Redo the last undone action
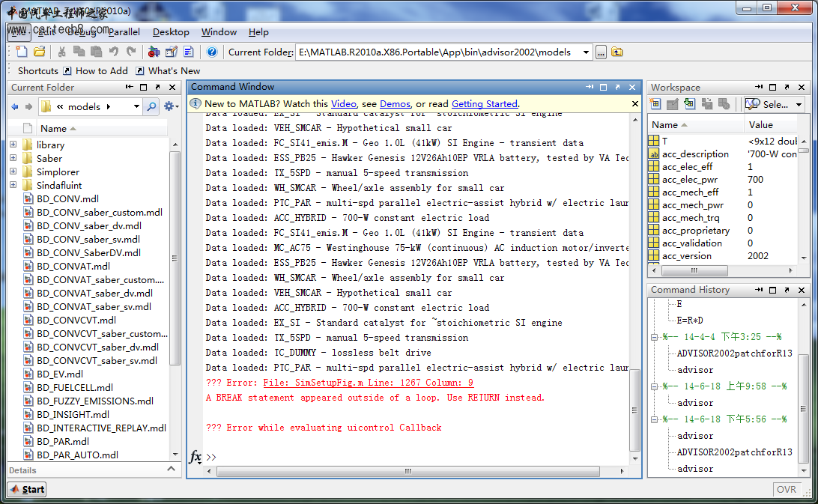818x504 pixels. pos(131,52)
